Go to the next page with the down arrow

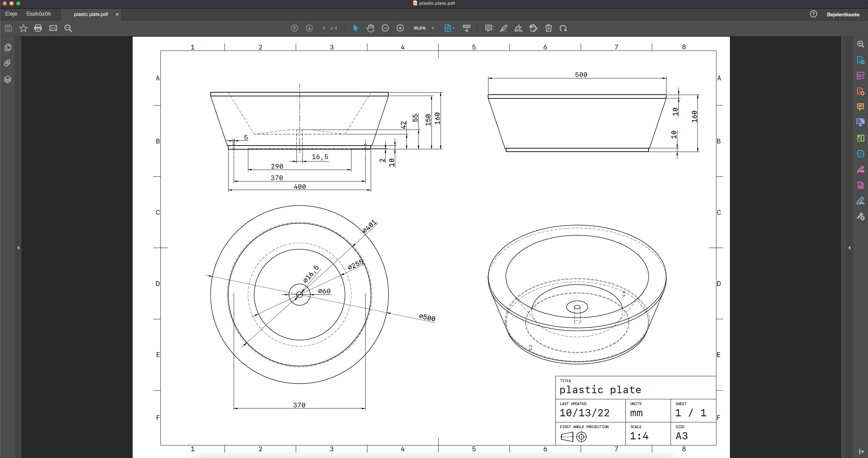[x=309, y=28]
